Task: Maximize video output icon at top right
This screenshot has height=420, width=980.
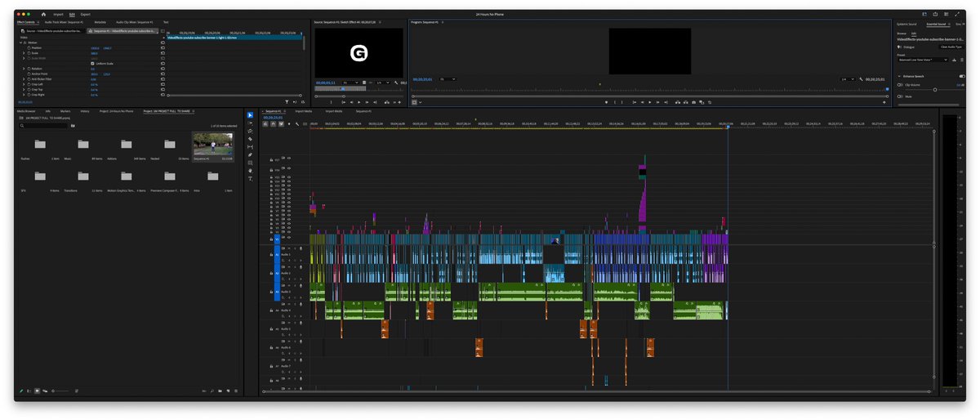Action: (956, 14)
